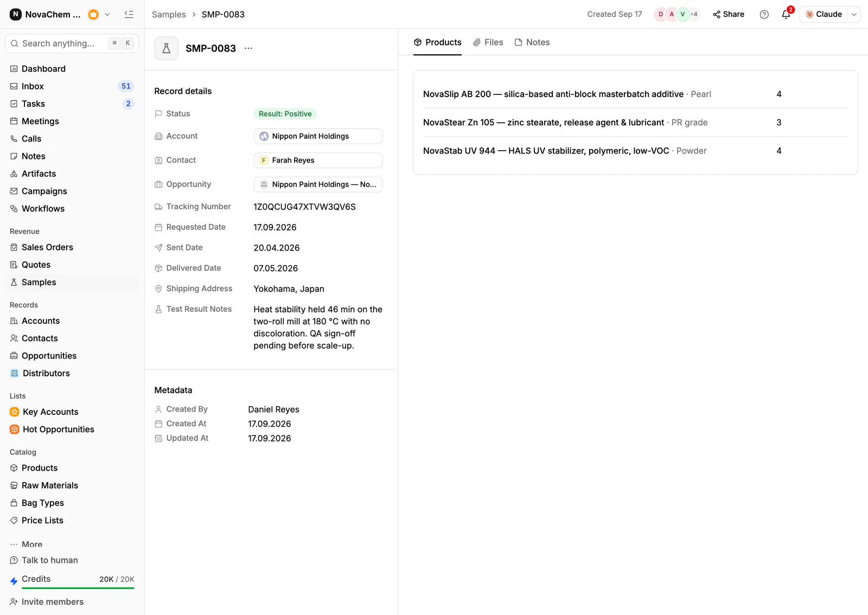Open the NovaSlip AB 200 product row
The height and width of the screenshot is (615, 868).
635,94
